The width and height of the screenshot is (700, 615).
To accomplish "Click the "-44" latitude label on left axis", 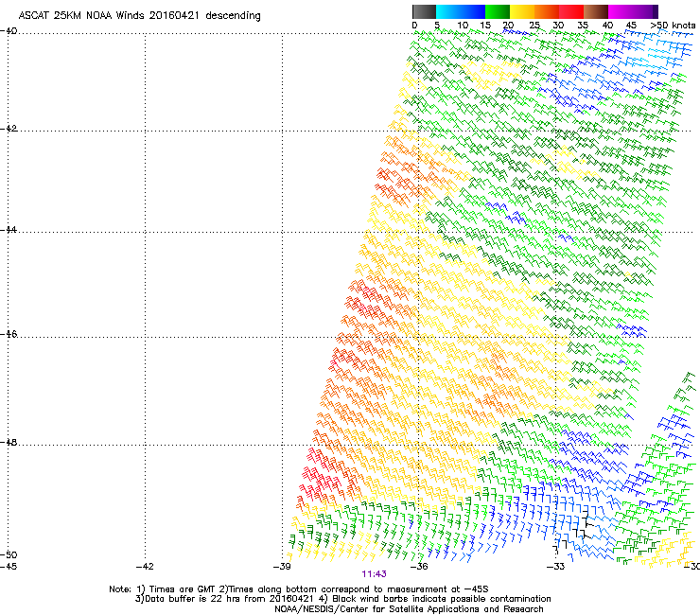I will [x=9, y=230].
